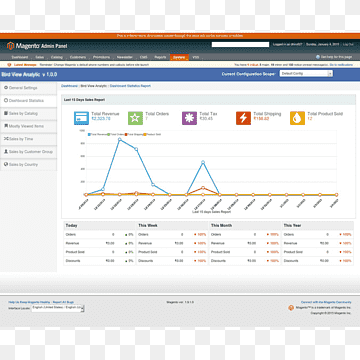Click the Last 15 Days Sales Report heading
This screenshot has height=360, width=360.
pyautogui.click(x=84, y=100)
